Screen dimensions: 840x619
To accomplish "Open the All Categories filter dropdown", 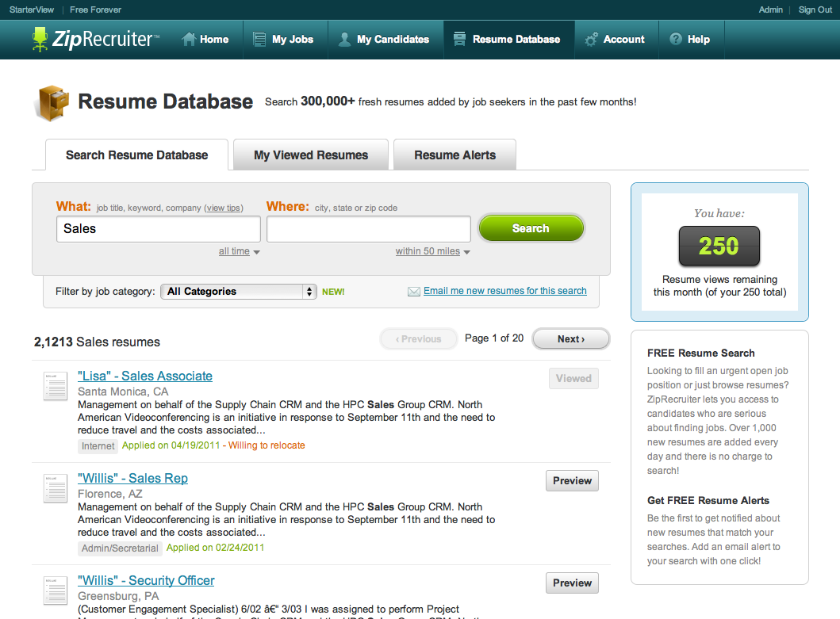I will pos(238,291).
